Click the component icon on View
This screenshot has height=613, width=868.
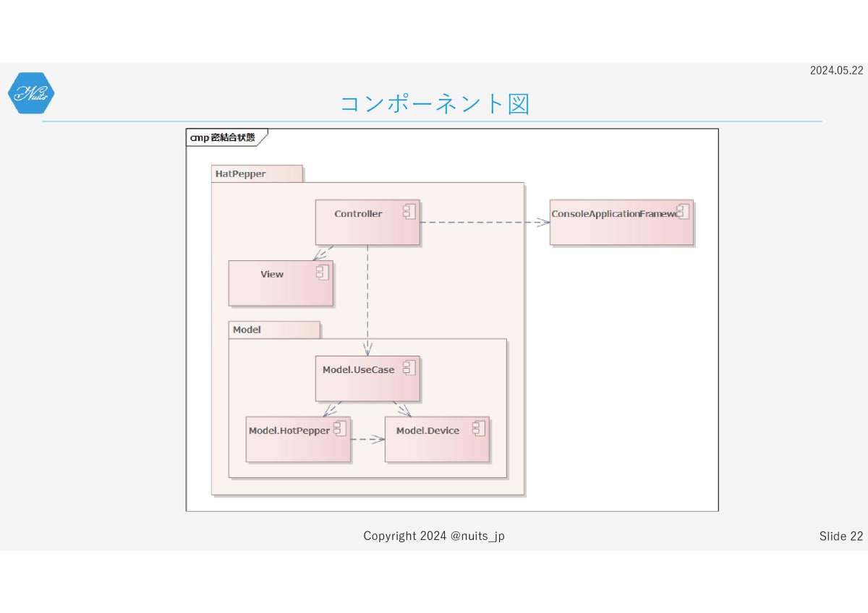322,273
